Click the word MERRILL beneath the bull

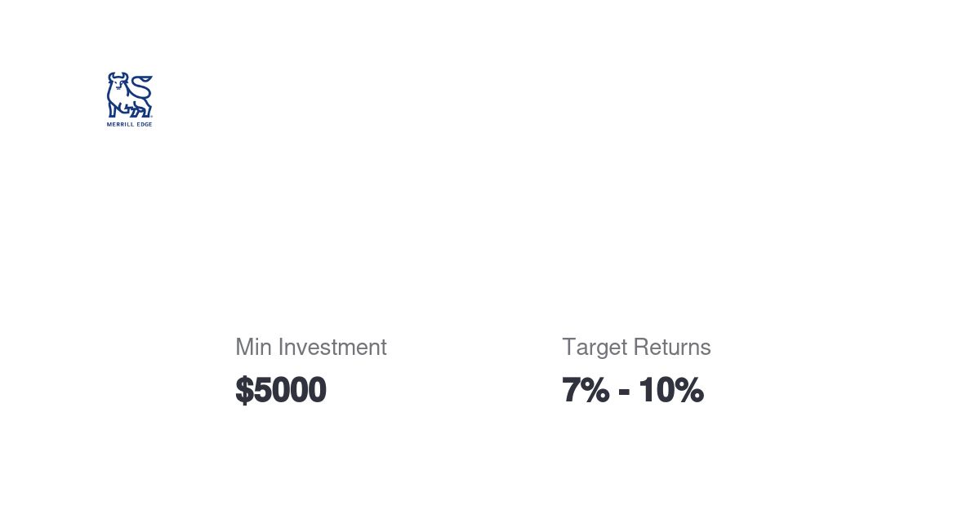118,124
